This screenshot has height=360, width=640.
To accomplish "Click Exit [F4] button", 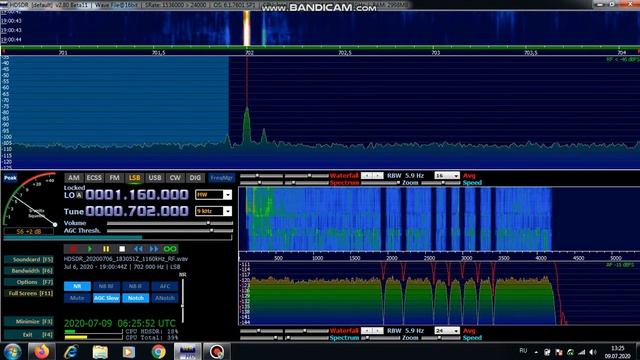I will pyautogui.click(x=29, y=335).
